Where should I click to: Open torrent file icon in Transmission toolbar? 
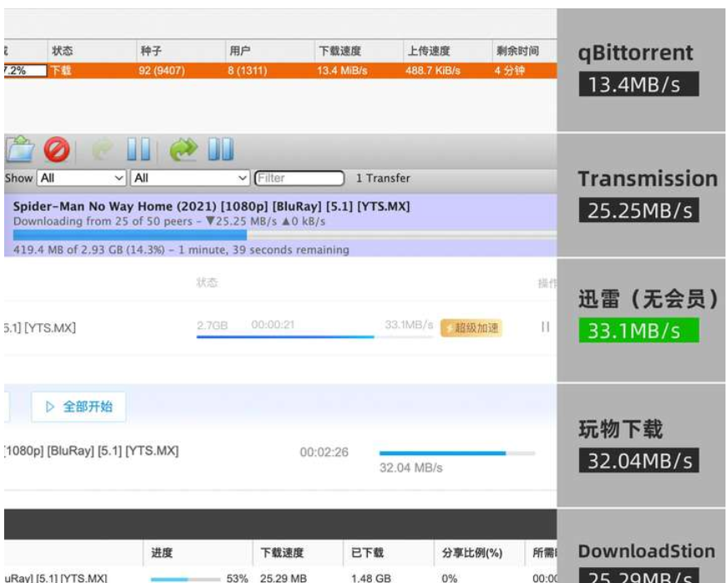(20, 149)
